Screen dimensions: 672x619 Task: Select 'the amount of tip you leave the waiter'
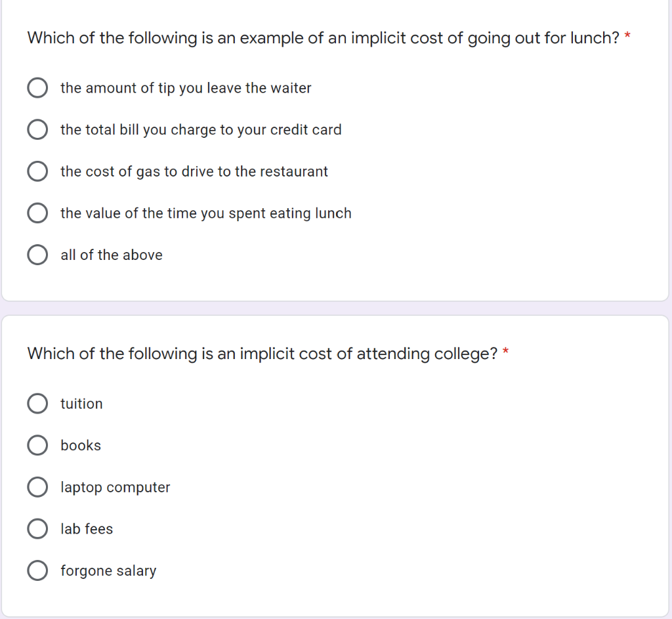coord(37,88)
